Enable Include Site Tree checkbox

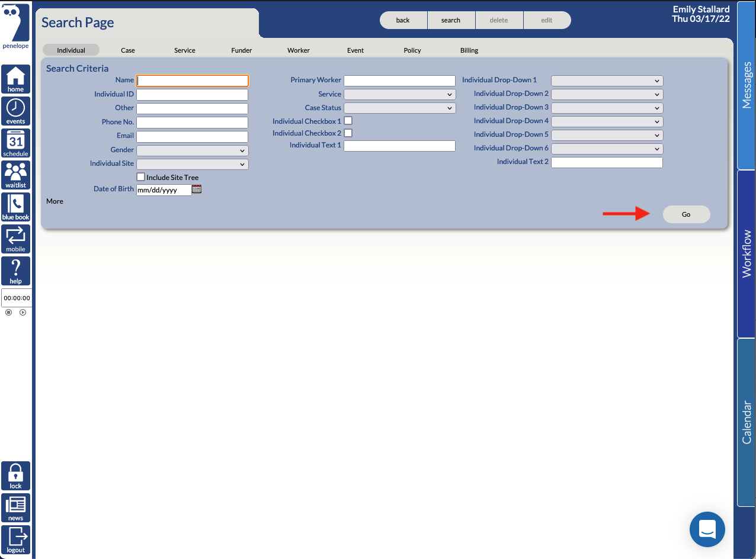[140, 177]
